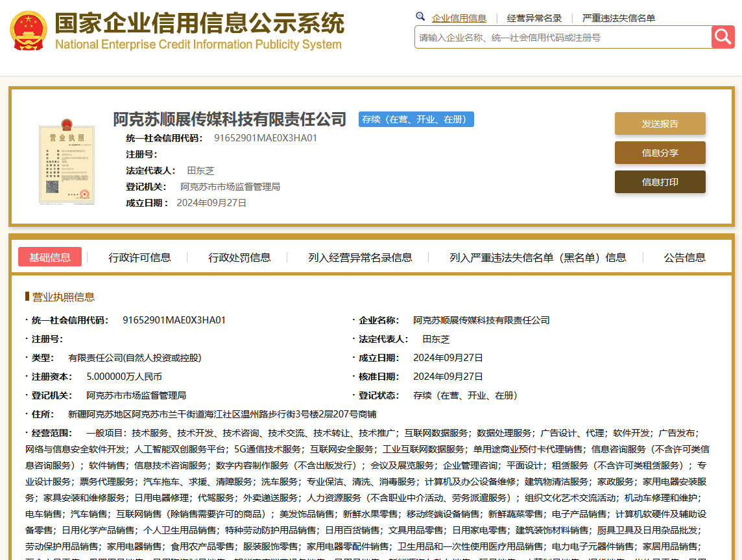Focus the enterprise name search input
This screenshot has width=742, height=560.
coord(563,38)
